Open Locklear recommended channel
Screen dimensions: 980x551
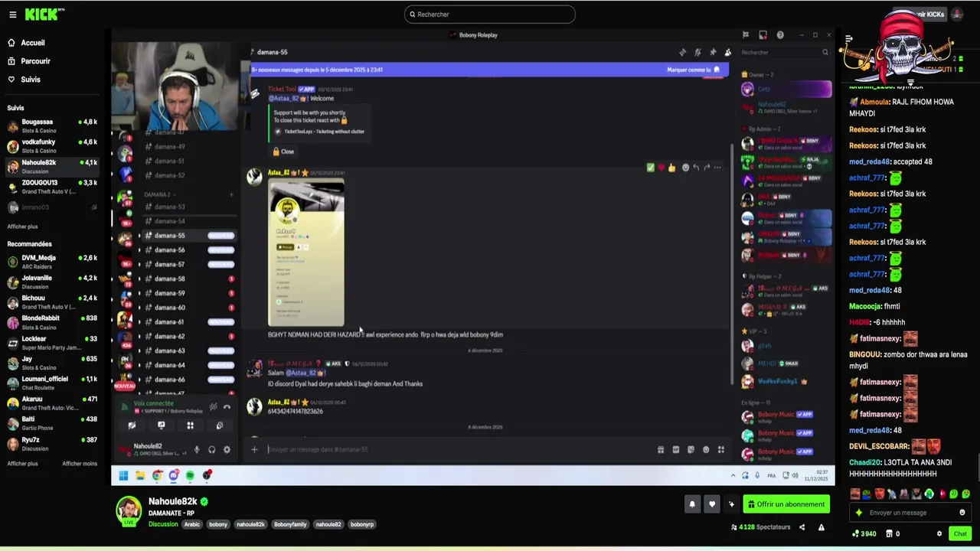click(51, 342)
